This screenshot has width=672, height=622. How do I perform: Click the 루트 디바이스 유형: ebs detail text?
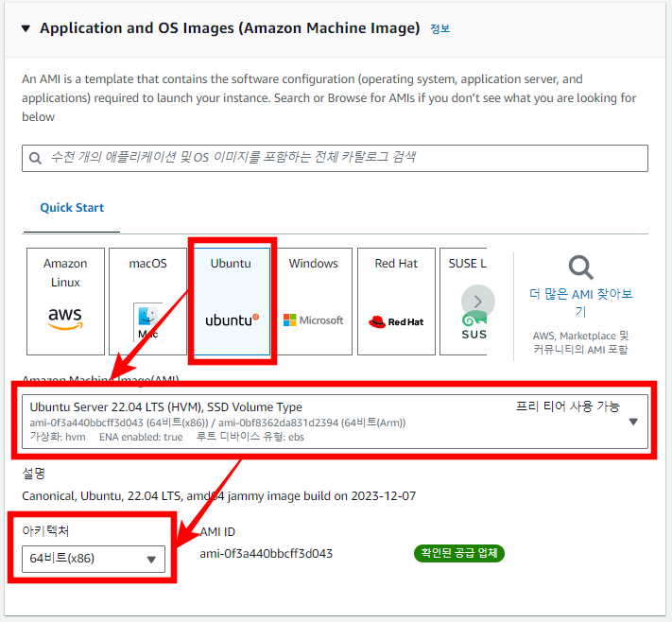[x=250, y=437]
